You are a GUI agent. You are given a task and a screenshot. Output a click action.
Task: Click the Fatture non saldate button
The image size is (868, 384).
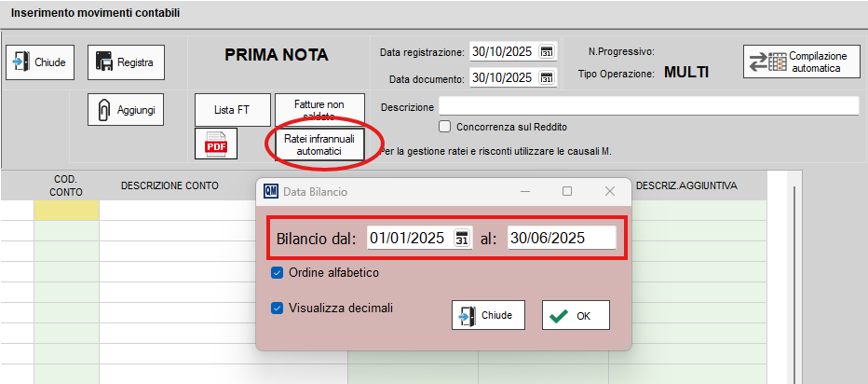point(319,109)
